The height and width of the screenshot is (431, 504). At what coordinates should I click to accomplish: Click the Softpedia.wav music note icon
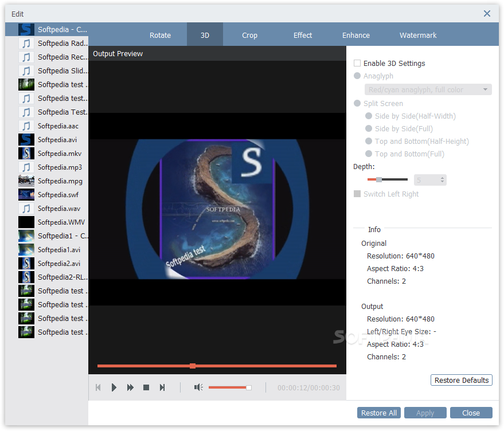pyautogui.click(x=26, y=209)
